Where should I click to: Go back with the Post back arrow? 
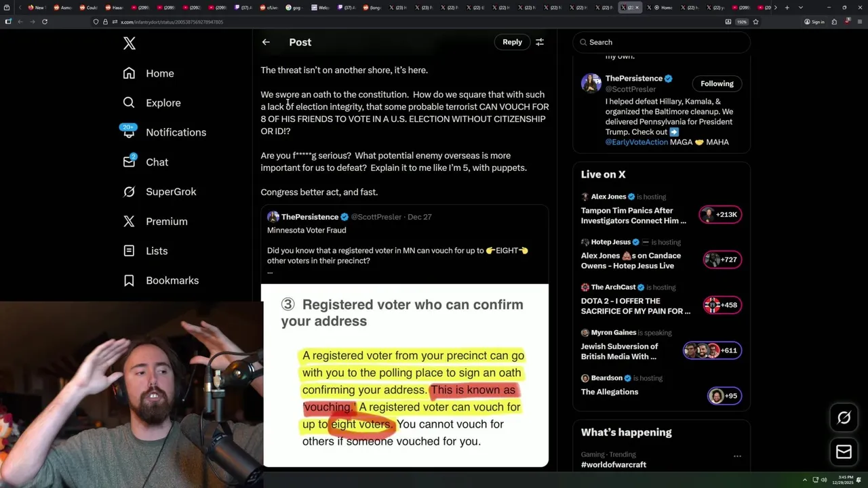(x=266, y=42)
